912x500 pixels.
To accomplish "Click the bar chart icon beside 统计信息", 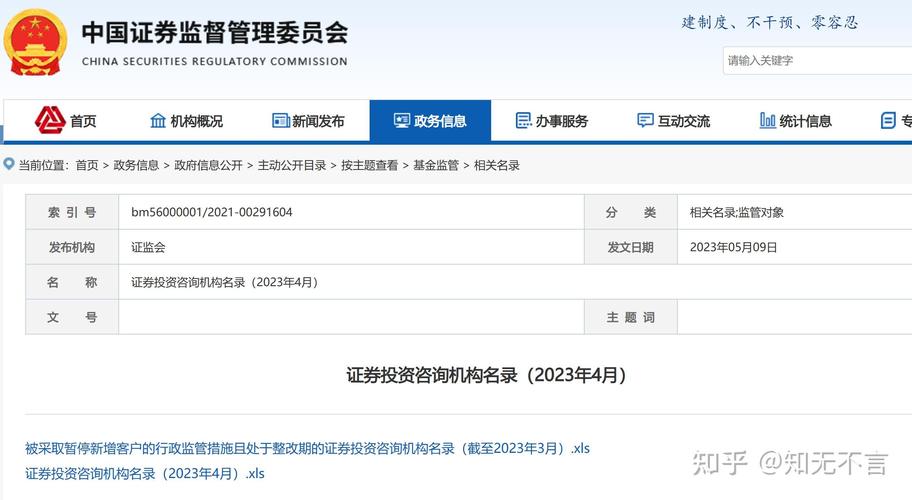I will (767, 120).
